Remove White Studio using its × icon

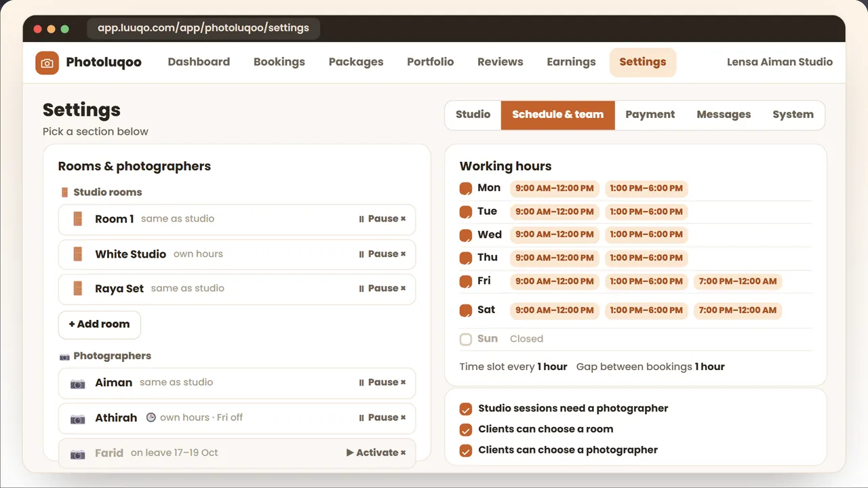point(403,254)
